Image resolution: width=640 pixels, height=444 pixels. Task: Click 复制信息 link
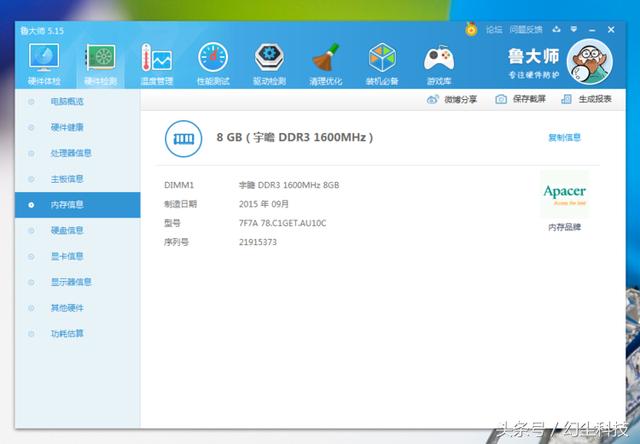[564, 138]
